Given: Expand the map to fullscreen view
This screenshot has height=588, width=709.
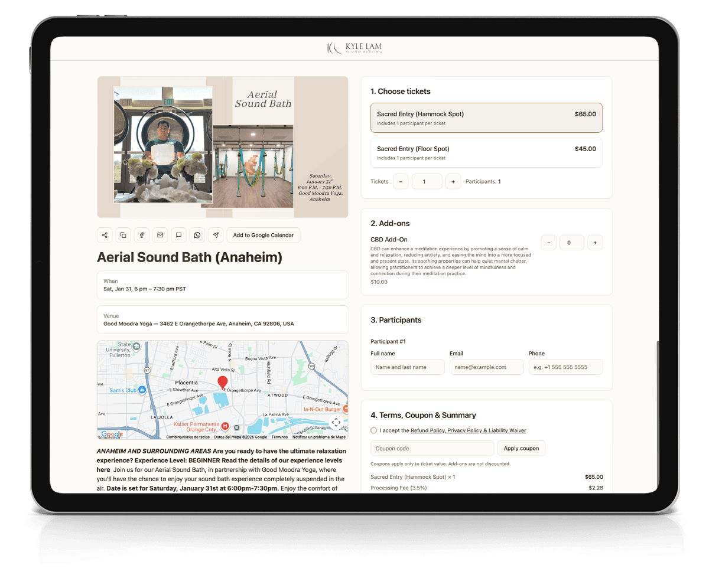Looking at the screenshot, I should coord(336,422).
